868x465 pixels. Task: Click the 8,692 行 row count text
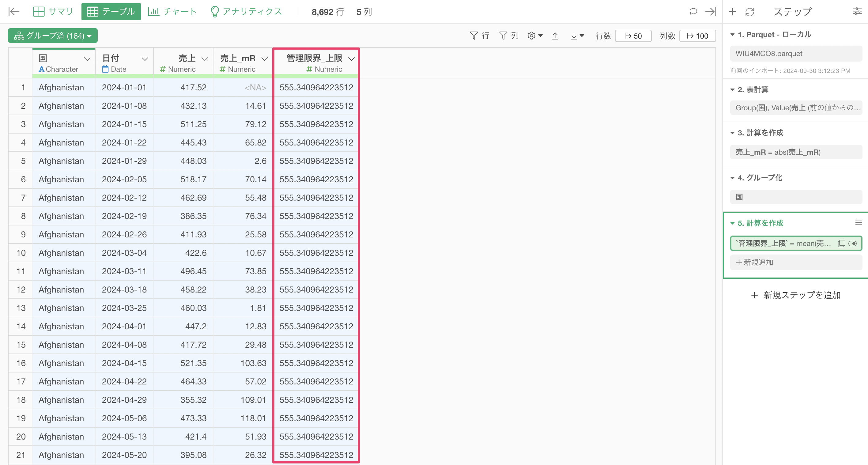pyautogui.click(x=327, y=12)
